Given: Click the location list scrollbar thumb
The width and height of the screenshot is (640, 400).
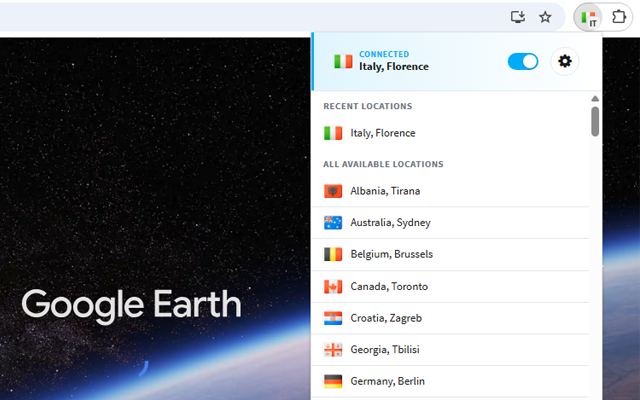Looking at the screenshot, I should point(595,121).
